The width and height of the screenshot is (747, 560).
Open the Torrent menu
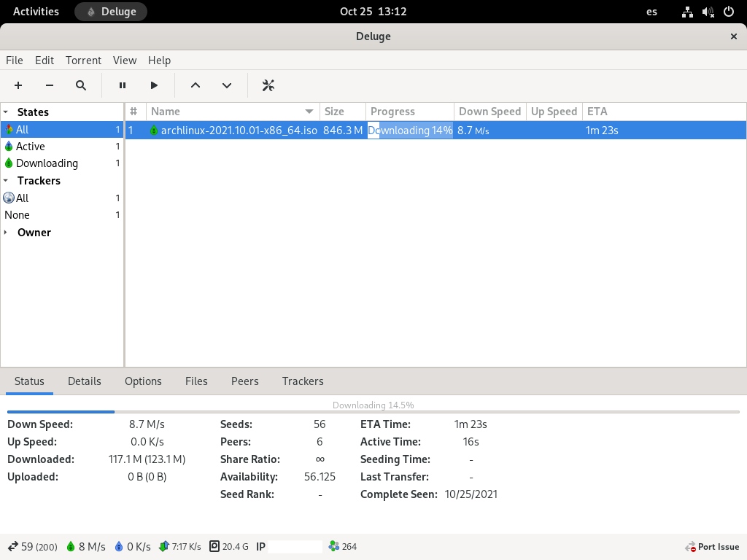tap(83, 61)
